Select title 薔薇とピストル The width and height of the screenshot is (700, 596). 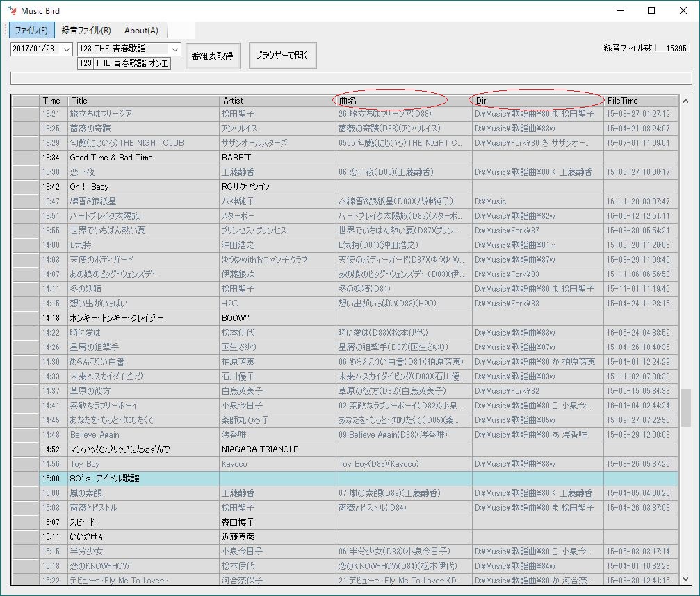(93, 508)
